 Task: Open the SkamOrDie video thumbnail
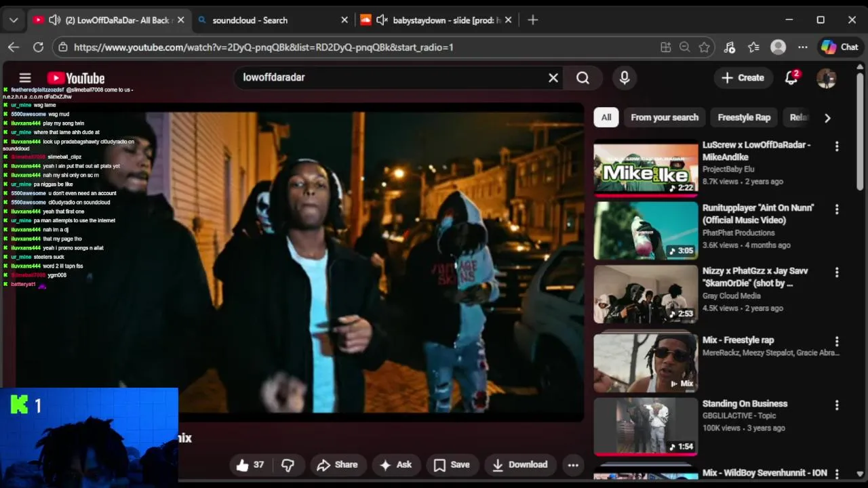646,294
